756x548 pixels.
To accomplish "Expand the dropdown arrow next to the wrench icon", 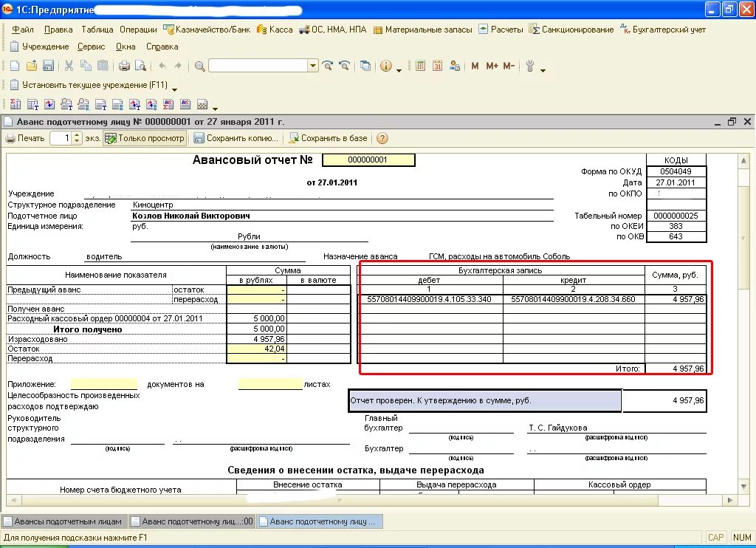I will click(x=543, y=70).
